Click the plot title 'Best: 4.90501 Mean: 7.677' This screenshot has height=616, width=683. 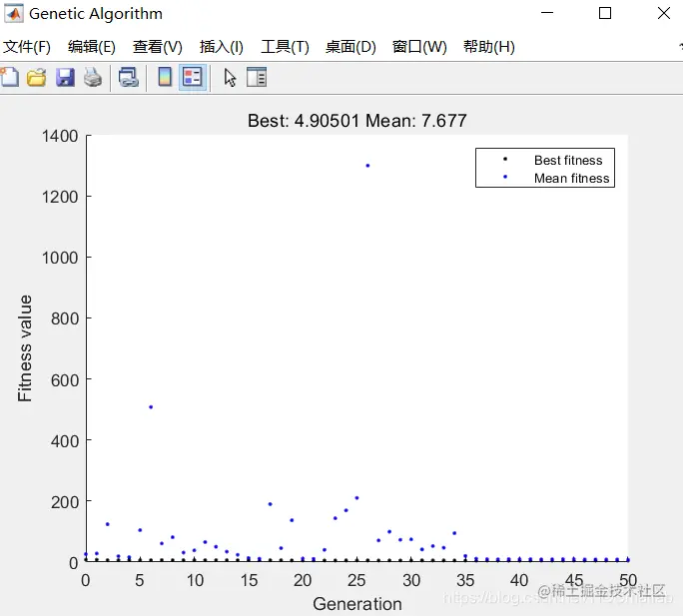[357, 121]
